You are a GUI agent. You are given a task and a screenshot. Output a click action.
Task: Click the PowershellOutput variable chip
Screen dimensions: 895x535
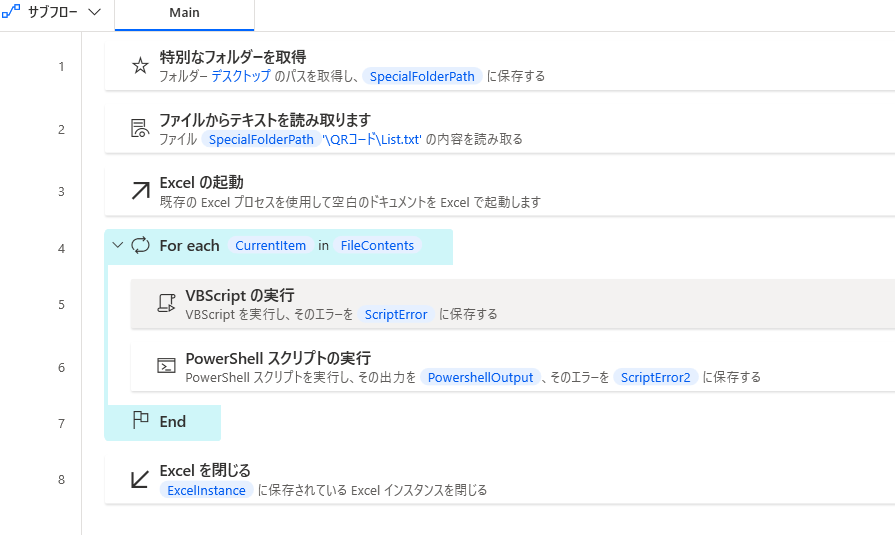481,377
